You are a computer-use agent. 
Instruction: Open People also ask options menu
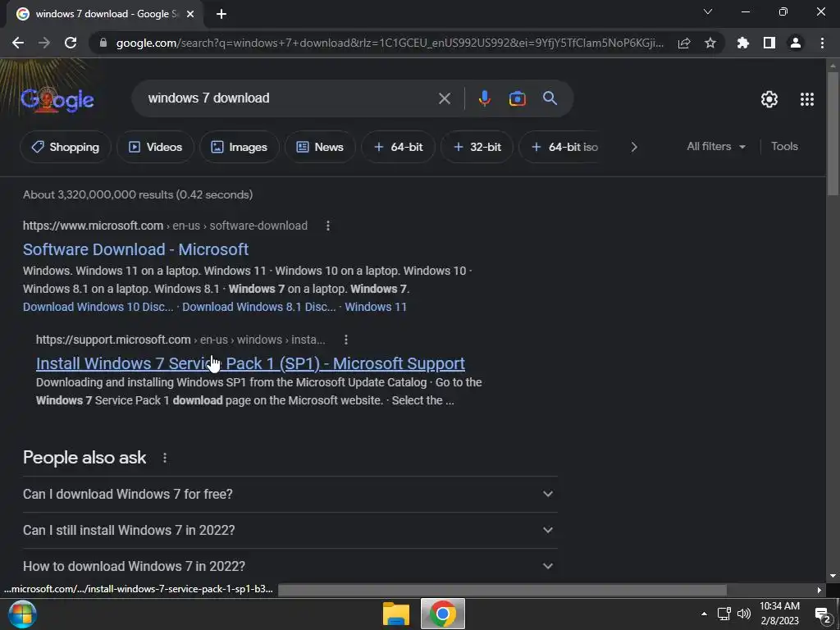tap(164, 458)
